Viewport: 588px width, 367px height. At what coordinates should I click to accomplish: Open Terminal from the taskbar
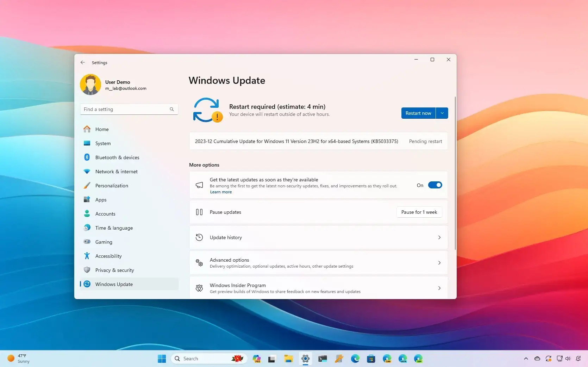pos(323,359)
